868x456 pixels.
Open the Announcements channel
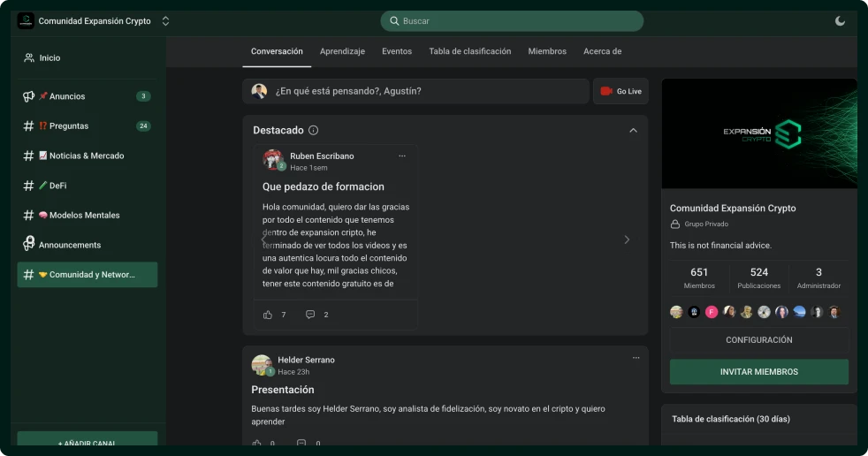88,245
